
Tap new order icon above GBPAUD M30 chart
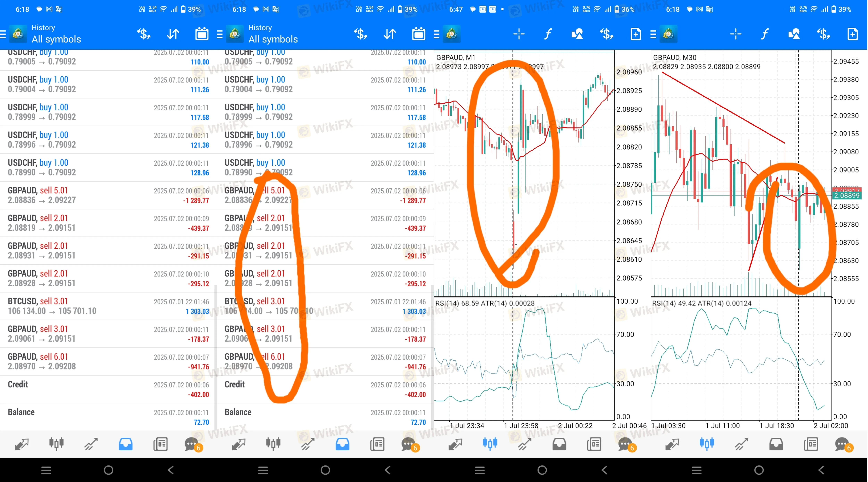853,34
